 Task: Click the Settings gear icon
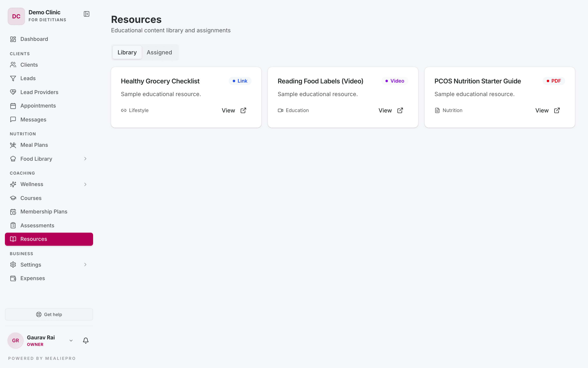pyautogui.click(x=13, y=265)
